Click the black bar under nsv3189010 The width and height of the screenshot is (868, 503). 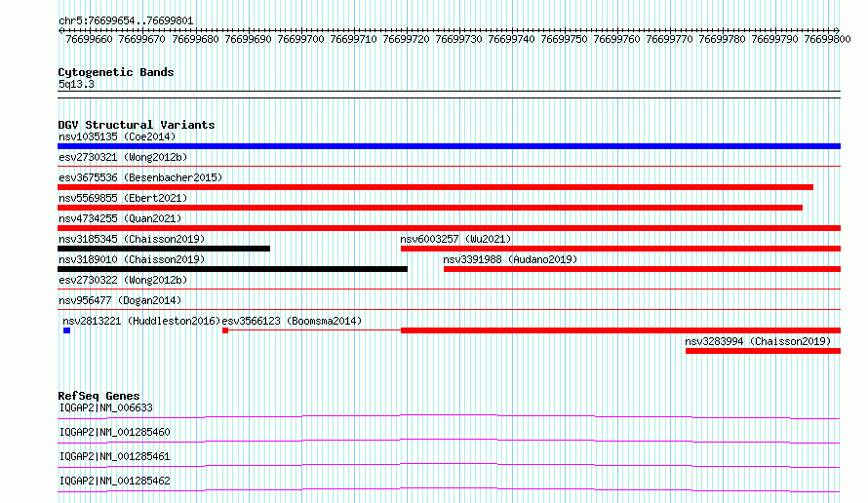tap(232, 269)
